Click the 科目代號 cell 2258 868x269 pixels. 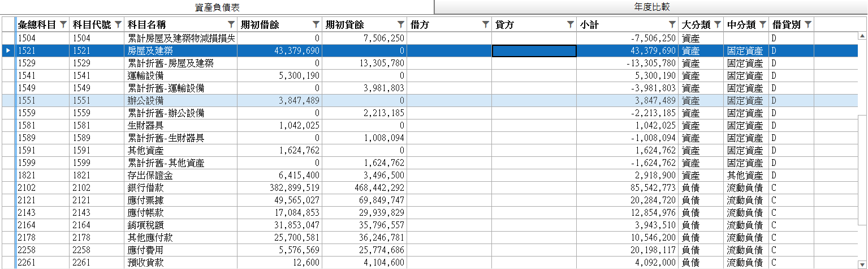[97, 250]
